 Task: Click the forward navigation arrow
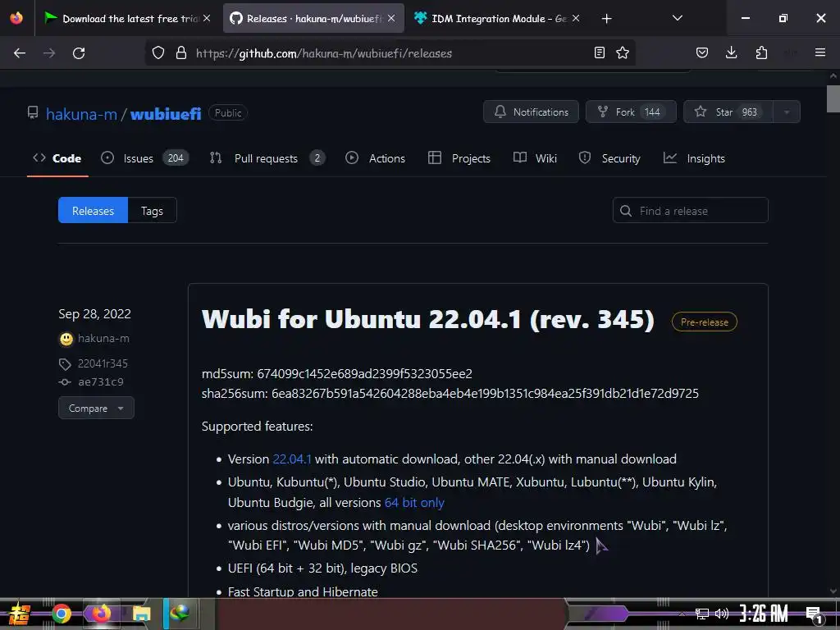49,53
